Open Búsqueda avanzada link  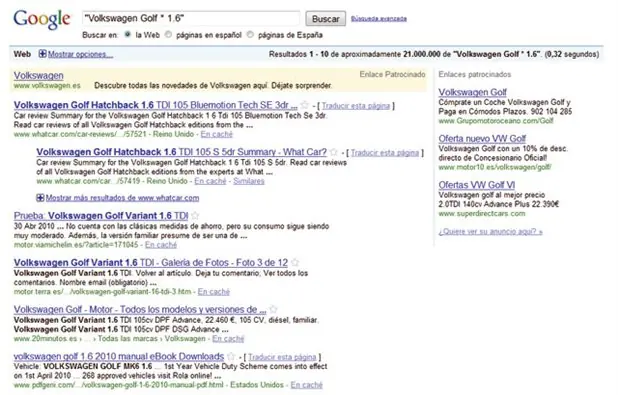379,19
